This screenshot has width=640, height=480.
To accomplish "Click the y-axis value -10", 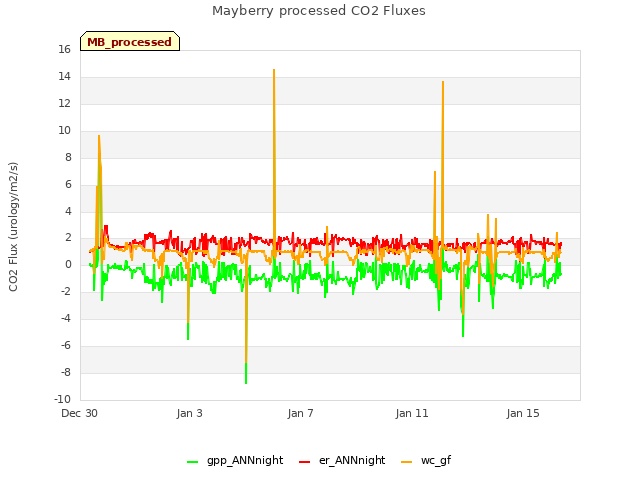I will click(62, 399).
